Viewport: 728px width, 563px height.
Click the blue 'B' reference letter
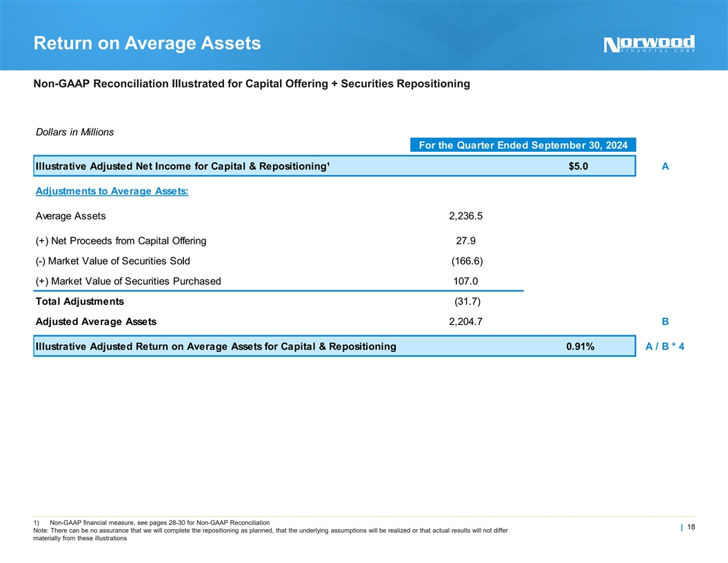(665, 322)
